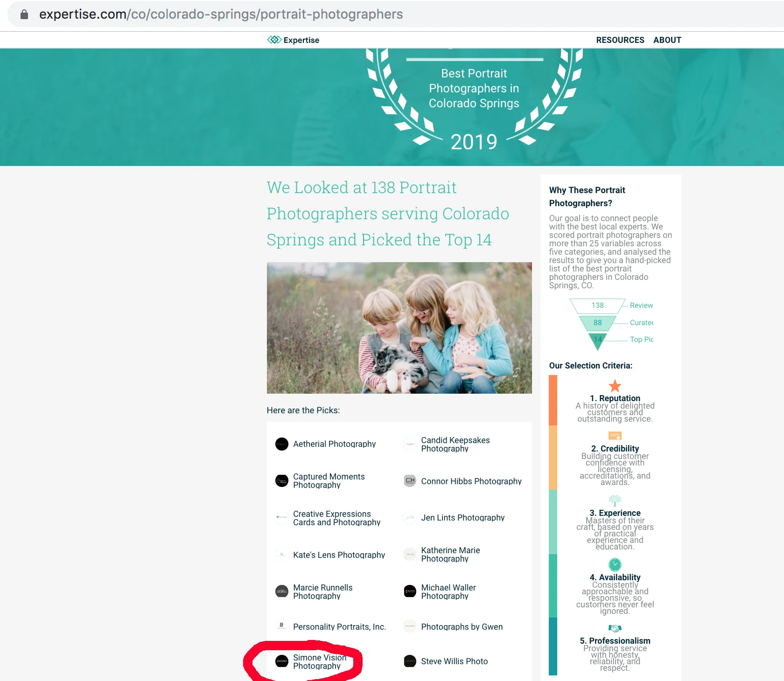
Task: Click the 14 Top Picks funnel segment
Action: pos(598,340)
